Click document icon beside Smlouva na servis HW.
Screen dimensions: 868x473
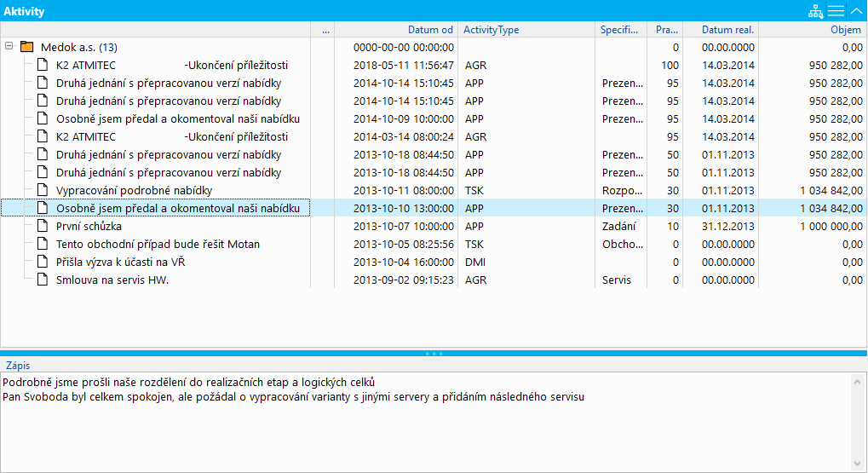click(x=43, y=280)
